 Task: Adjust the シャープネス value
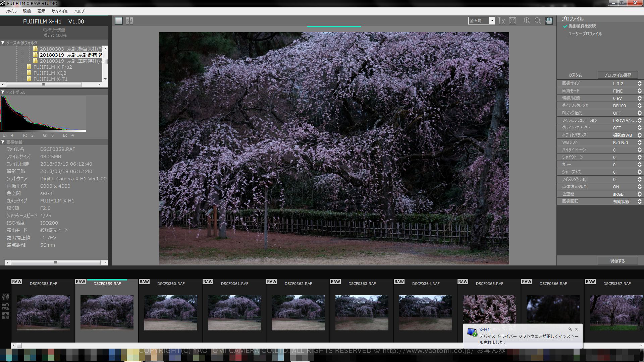tap(600, 172)
